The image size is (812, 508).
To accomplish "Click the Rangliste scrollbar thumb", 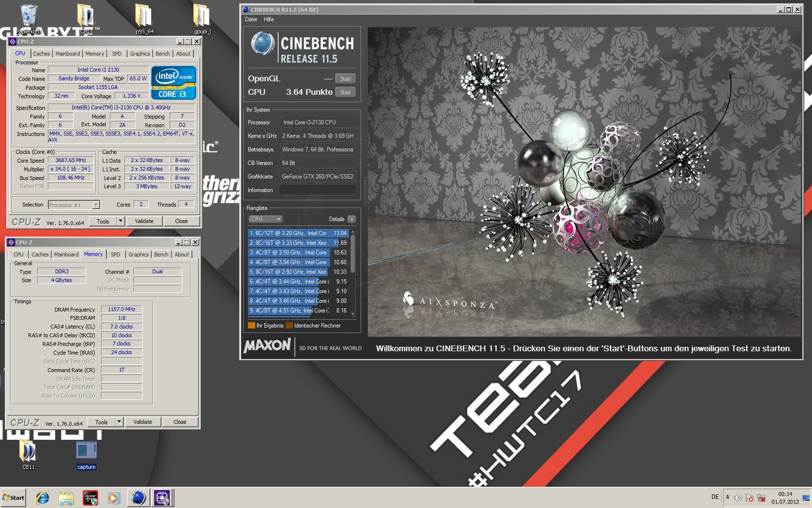I will (353, 254).
